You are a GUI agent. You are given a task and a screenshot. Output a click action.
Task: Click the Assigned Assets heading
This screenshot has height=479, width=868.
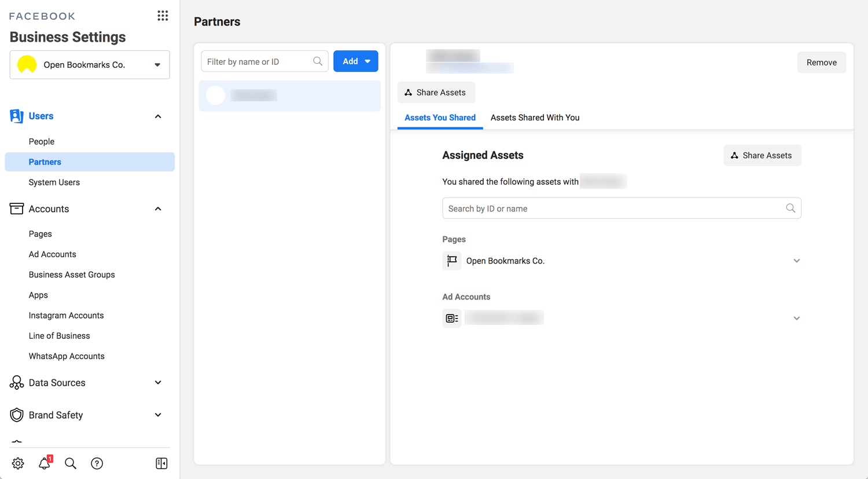tap(483, 155)
